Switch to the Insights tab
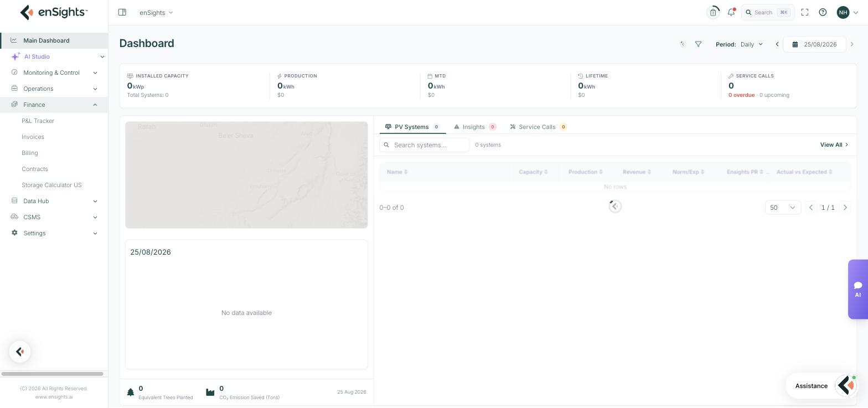This screenshot has width=868, height=408. [475, 127]
